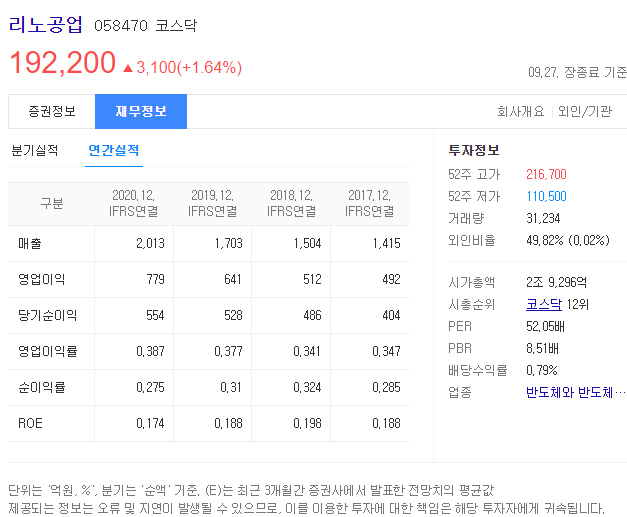Click the 2018.12. IFRS연결 column header

pyautogui.click(x=292, y=204)
